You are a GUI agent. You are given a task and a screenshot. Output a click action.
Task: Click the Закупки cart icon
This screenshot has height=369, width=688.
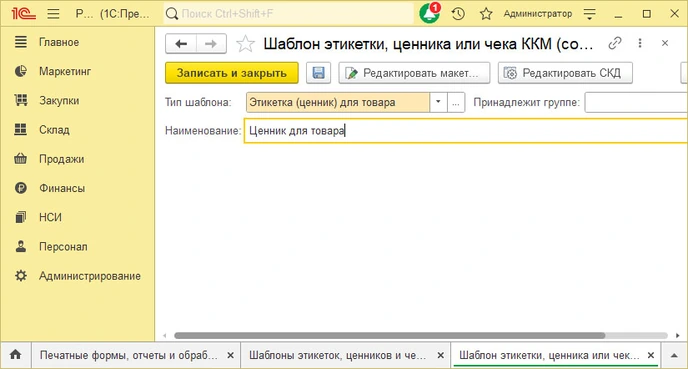(21, 100)
